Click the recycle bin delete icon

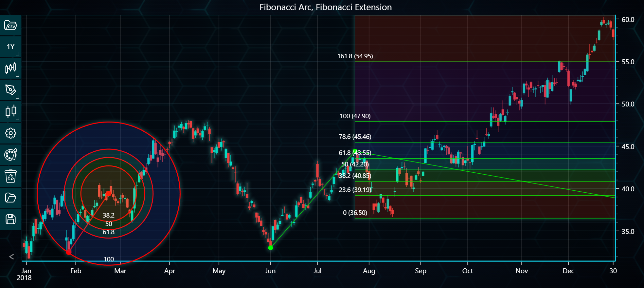click(x=10, y=176)
